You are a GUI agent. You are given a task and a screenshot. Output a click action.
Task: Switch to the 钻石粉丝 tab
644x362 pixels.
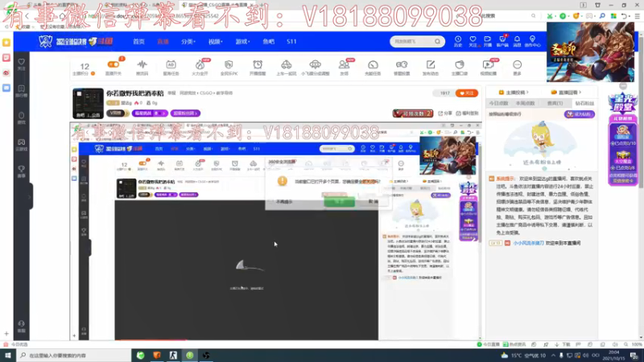click(x=584, y=103)
